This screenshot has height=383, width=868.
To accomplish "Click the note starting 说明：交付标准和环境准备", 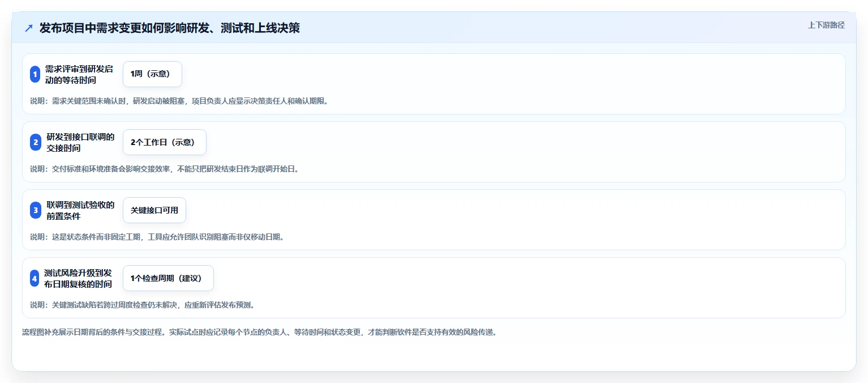I will [x=164, y=169].
